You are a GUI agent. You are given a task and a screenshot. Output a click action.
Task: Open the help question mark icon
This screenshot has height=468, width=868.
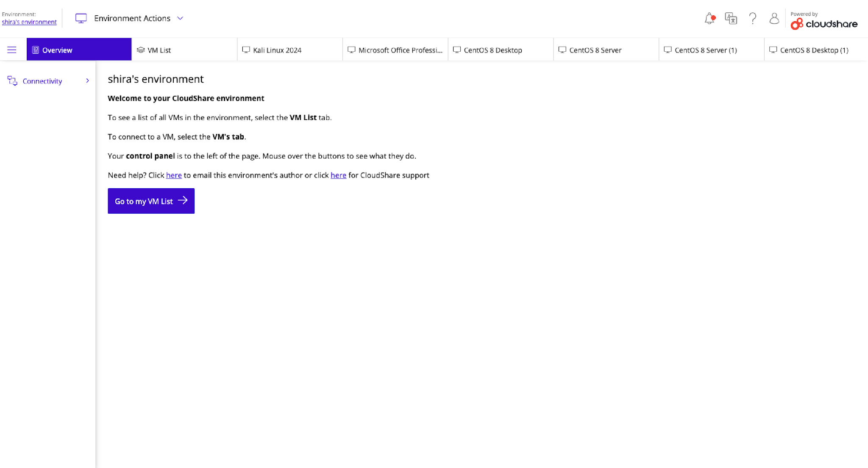pyautogui.click(x=753, y=19)
